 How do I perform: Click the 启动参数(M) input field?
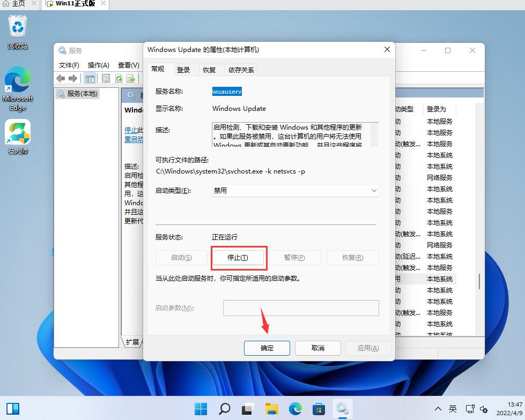(x=300, y=307)
